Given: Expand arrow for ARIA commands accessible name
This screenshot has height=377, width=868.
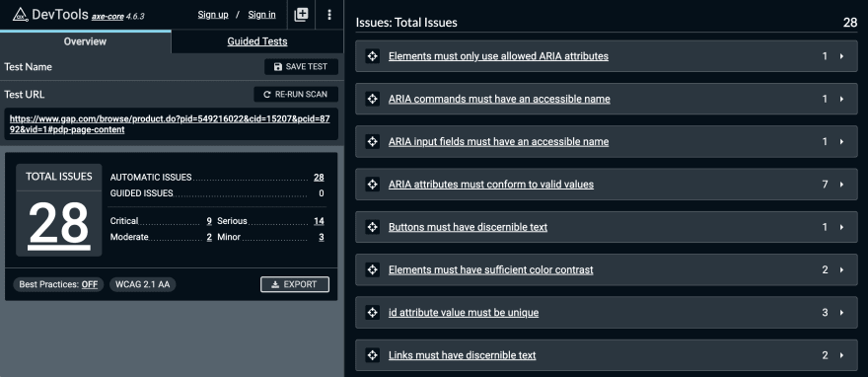Looking at the screenshot, I should point(841,99).
